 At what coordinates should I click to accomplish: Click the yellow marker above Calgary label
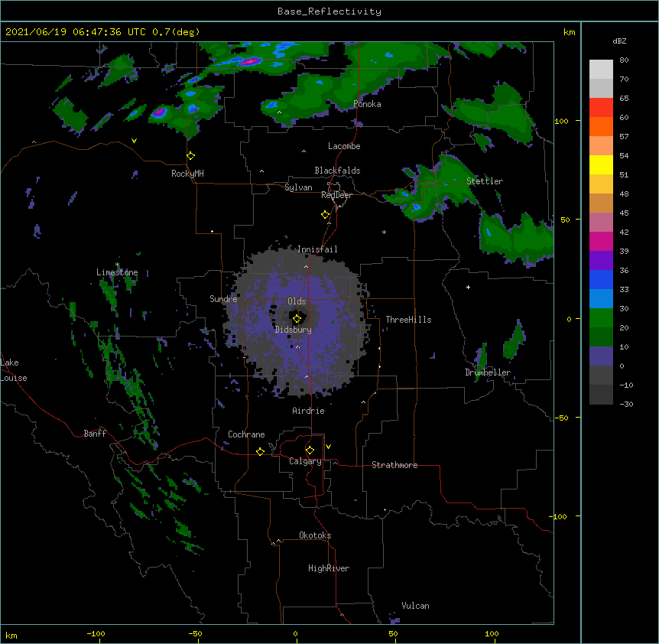(x=310, y=450)
